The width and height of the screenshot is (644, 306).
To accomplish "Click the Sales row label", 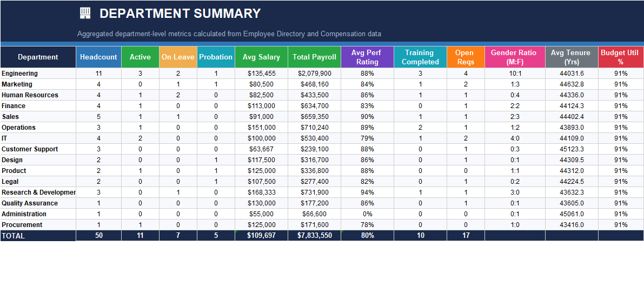I will (x=38, y=117).
